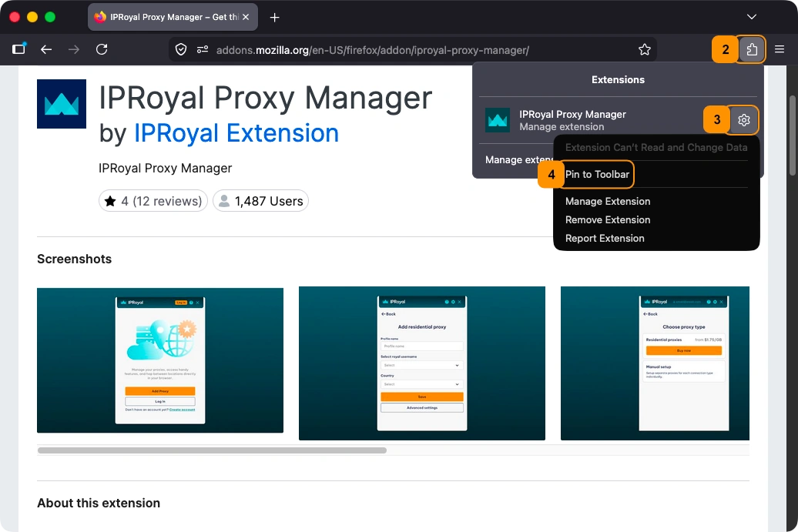Open the IPRoyal Extension author link
Viewport: 798px width, 532px height.
(236, 133)
